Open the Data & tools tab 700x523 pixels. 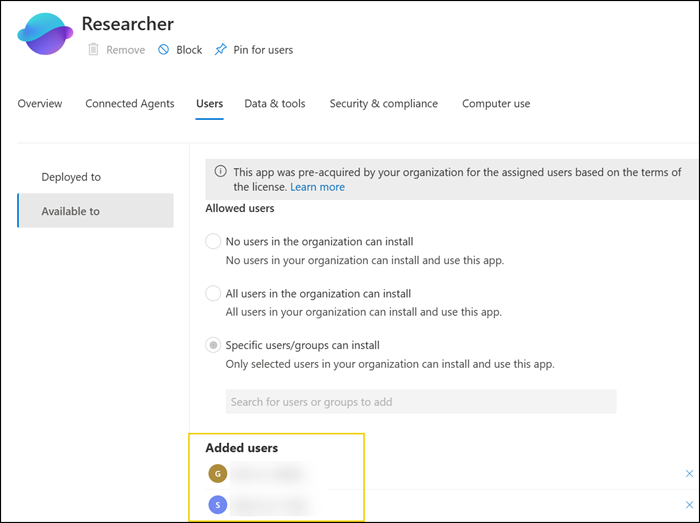point(275,104)
